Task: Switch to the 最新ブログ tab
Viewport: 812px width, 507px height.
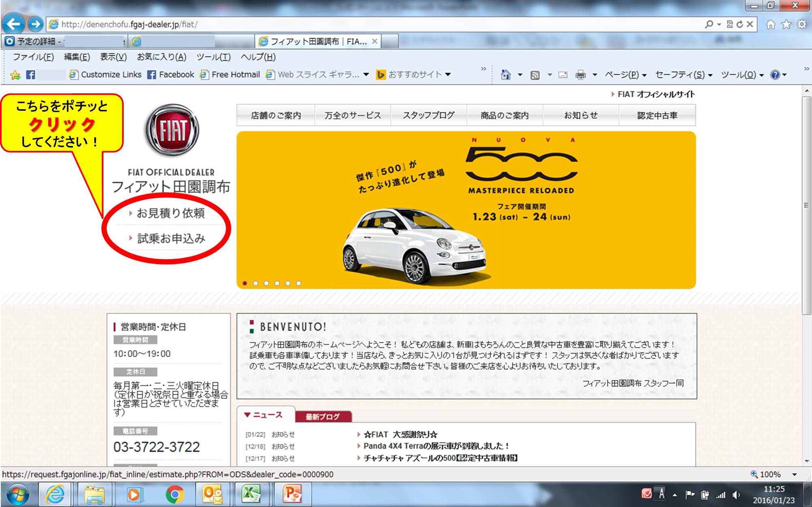Action: [x=323, y=417]
